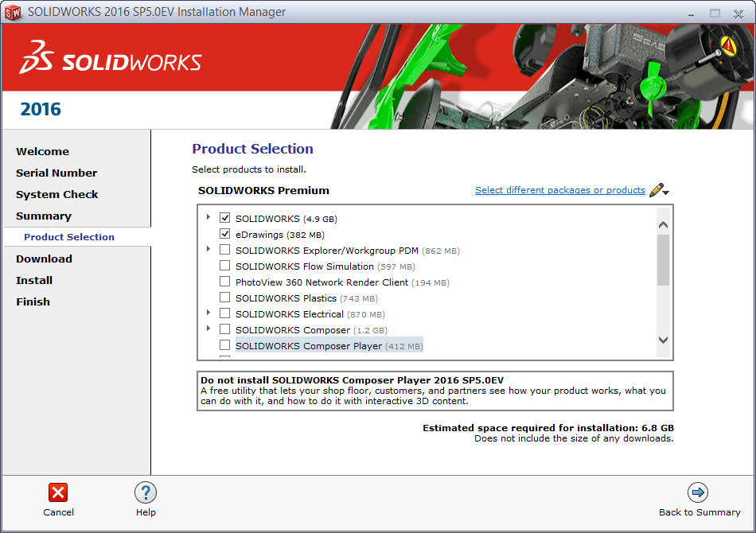Click the pencil edit packages icon
The height and width of the screenshot is (533, 756).
(657, 190)
